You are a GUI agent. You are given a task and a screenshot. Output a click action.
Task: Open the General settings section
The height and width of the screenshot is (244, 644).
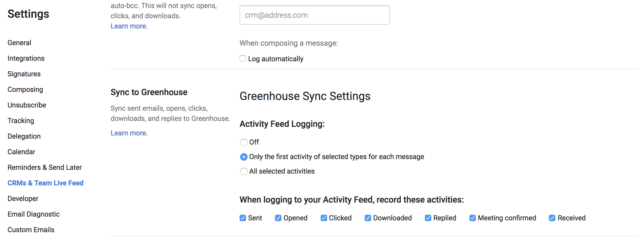[x=19, y=43]
